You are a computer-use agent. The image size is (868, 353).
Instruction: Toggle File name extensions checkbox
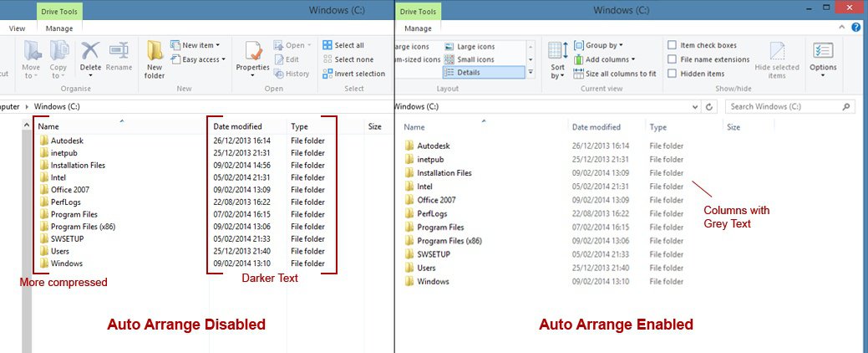[673, 59]
